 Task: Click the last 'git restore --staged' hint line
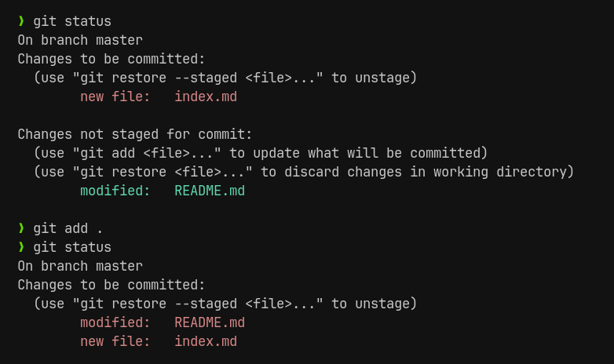coord(225,304)
